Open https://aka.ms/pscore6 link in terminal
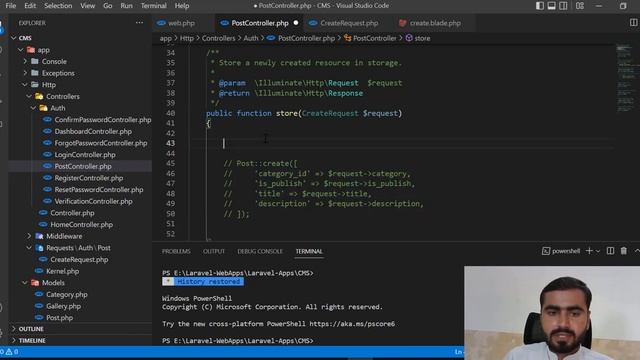The image size is (640, 360). point(352,324)
